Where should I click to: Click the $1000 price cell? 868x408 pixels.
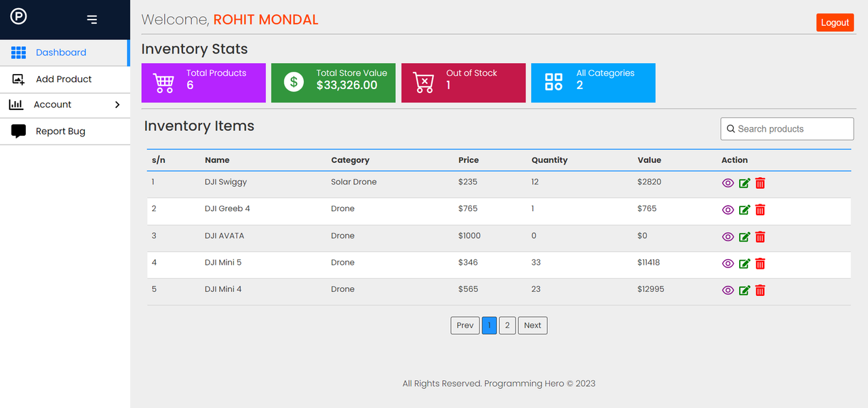pyautogui.click(x=469, y=236)
